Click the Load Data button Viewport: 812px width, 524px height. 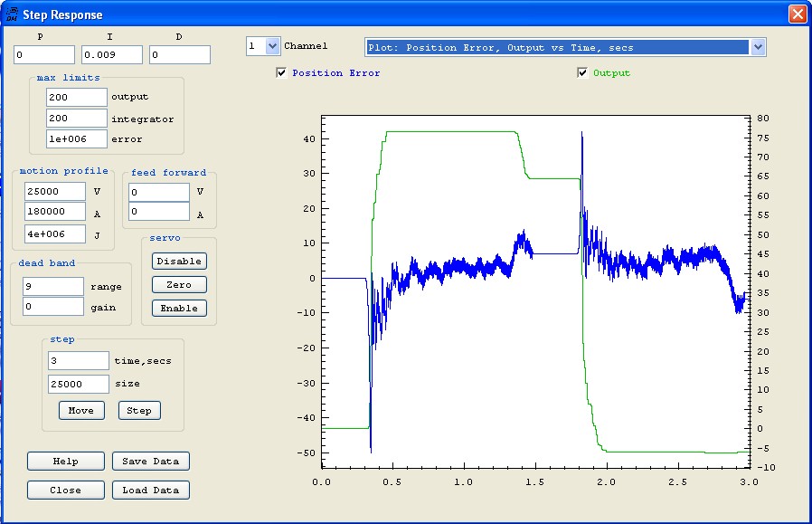[x=150, y=491]
